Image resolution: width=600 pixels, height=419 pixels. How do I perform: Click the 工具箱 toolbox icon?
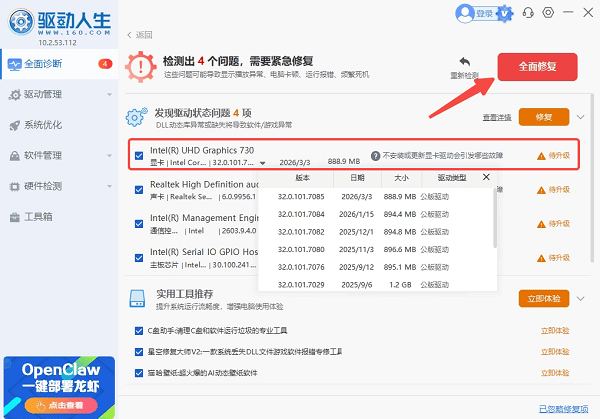[15, 217]
